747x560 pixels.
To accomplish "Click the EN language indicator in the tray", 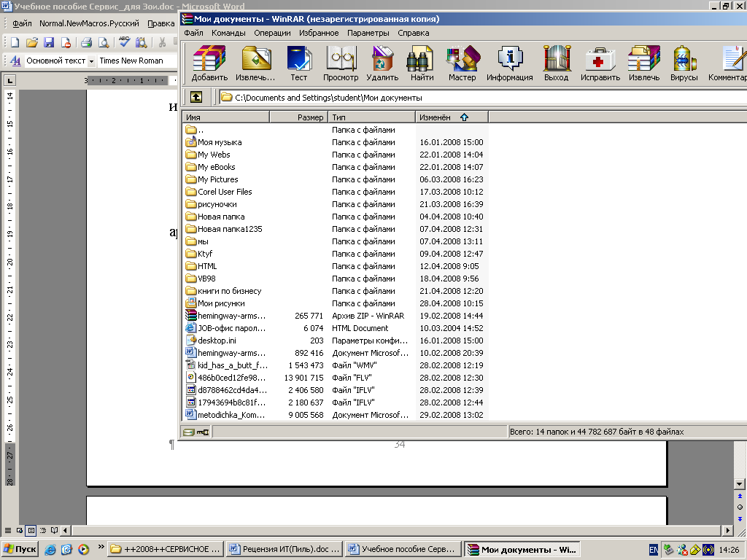I will tap(654, 550).
